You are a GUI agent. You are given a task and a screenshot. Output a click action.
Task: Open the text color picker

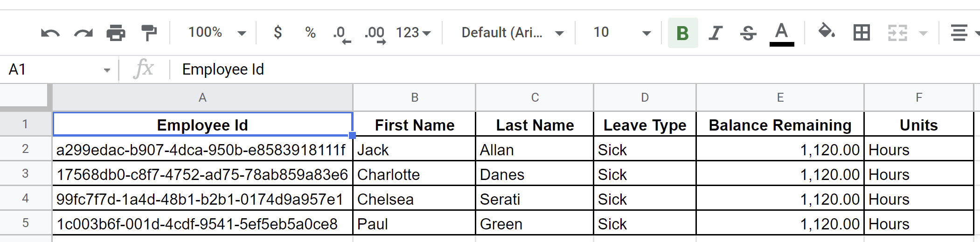pyautogui.click(x=781, y=33)
